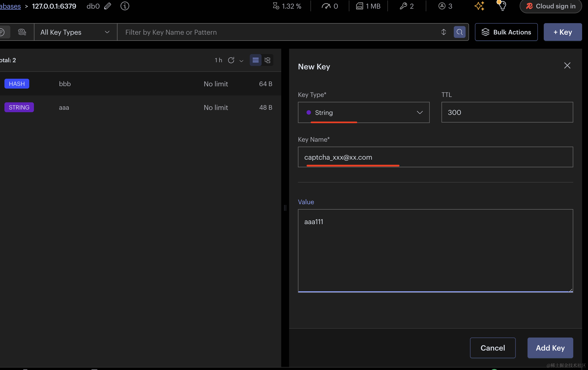Screen dimensions: 588x370
Task: Click the Add Key button
Action: tap(550, 348)
